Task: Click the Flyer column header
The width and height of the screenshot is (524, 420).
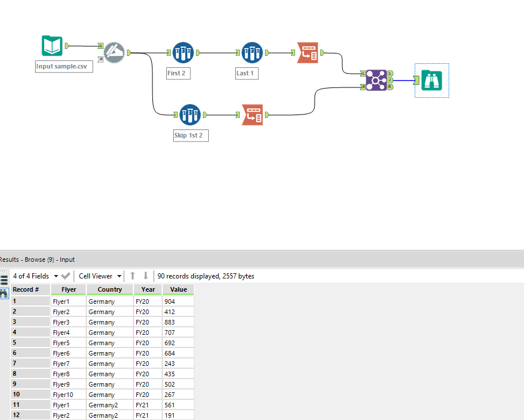Action: pyautogui.click(x=68, y=289)
